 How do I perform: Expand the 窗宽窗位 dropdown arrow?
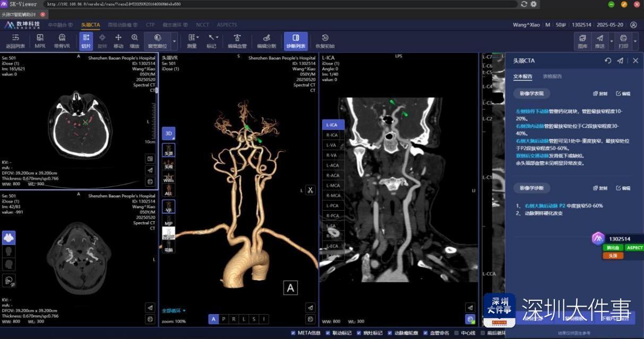click(174, 41)
